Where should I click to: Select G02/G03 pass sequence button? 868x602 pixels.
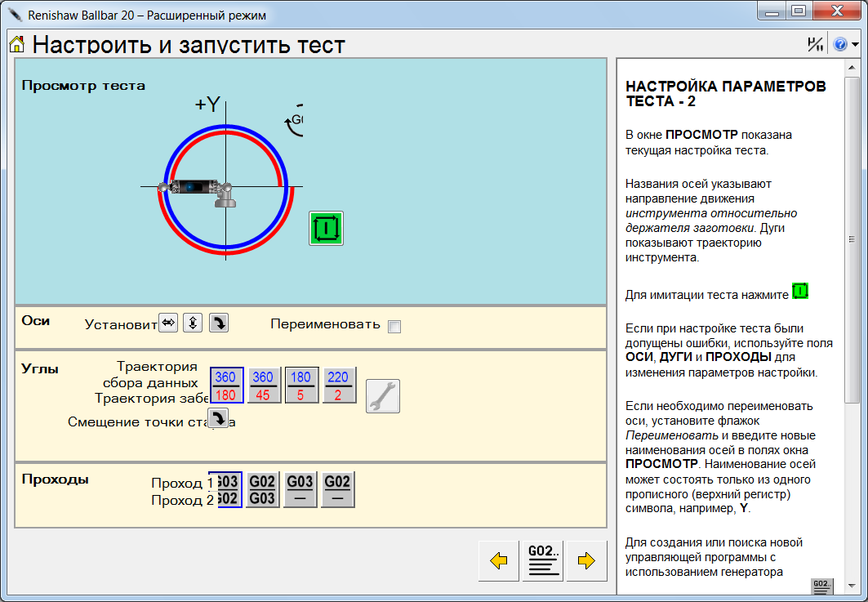coord(262,489)
